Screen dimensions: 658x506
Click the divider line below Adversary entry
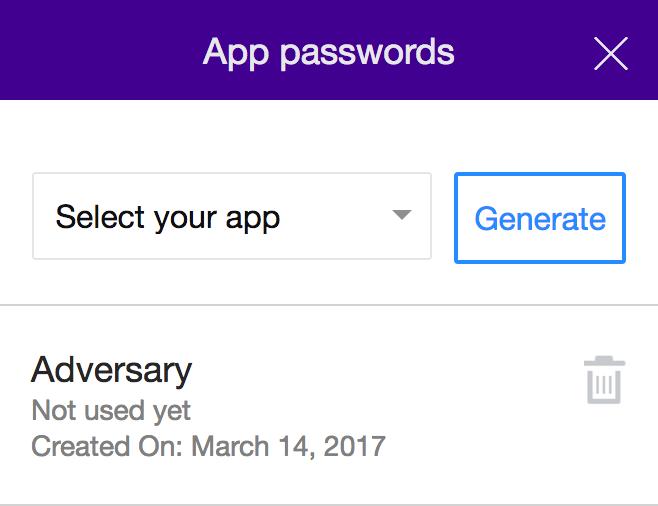click(x=329, y=503)
